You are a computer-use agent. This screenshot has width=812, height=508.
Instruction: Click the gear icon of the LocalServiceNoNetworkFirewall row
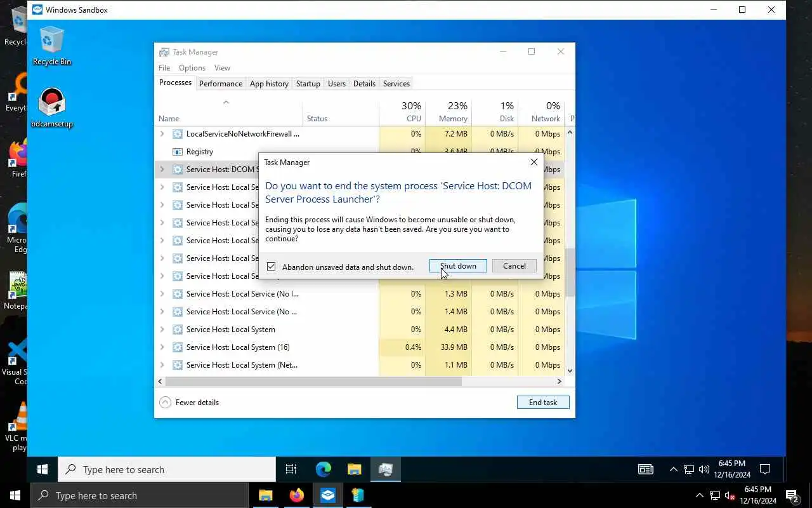[x=177, y=134]
